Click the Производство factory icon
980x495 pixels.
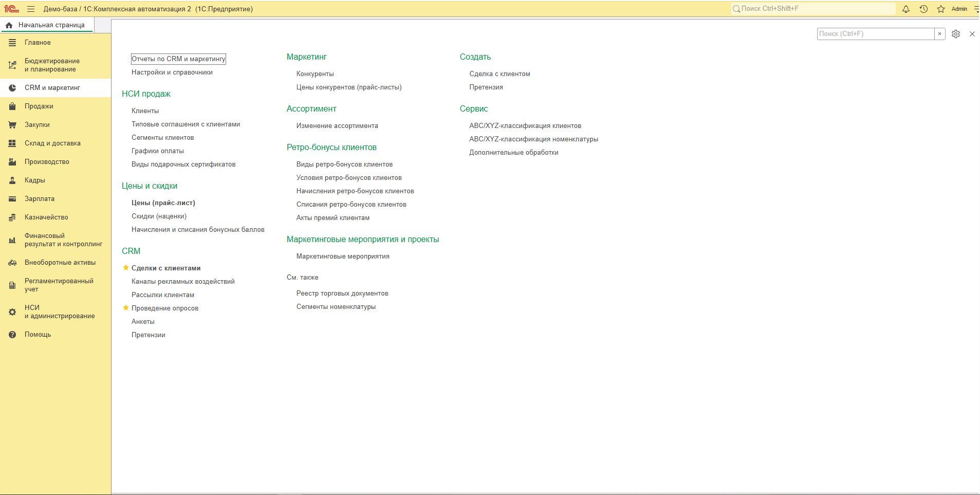click(x=12, y=162)
